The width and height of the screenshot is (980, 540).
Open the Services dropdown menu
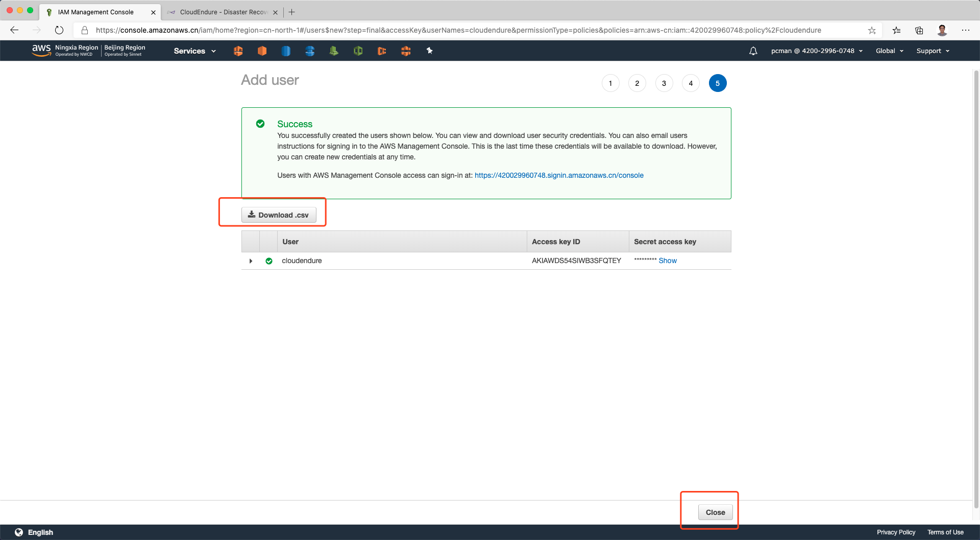pos(194,51)
